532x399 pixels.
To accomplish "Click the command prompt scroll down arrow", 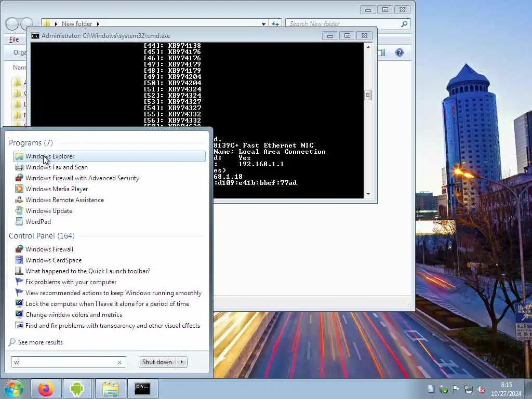I will 368,194.
